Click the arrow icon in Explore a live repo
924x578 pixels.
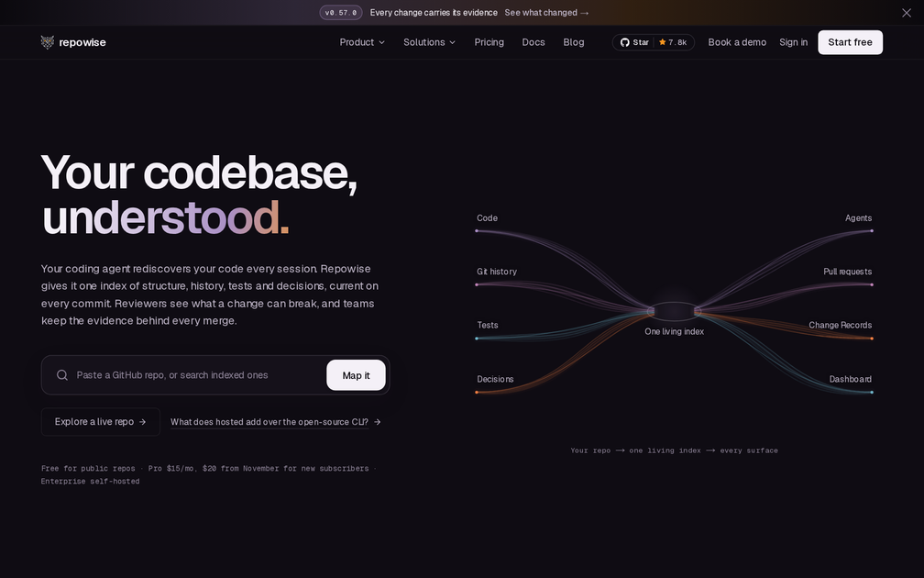point(142,422)
